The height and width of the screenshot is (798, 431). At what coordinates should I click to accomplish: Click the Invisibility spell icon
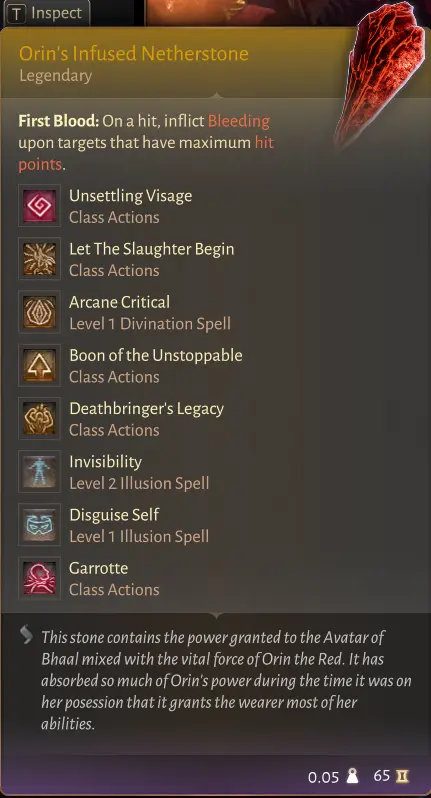pos(40,471)
